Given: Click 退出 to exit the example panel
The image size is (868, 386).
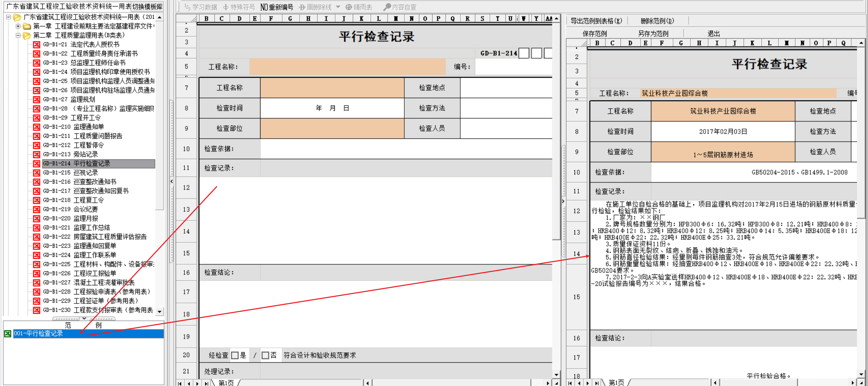Looking at the screenshot, I should click(714, 34).
